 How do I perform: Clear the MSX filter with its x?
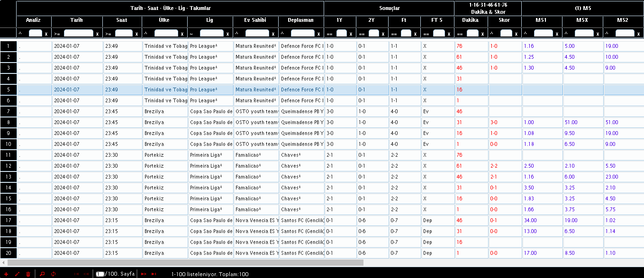[x=598, y=34]
